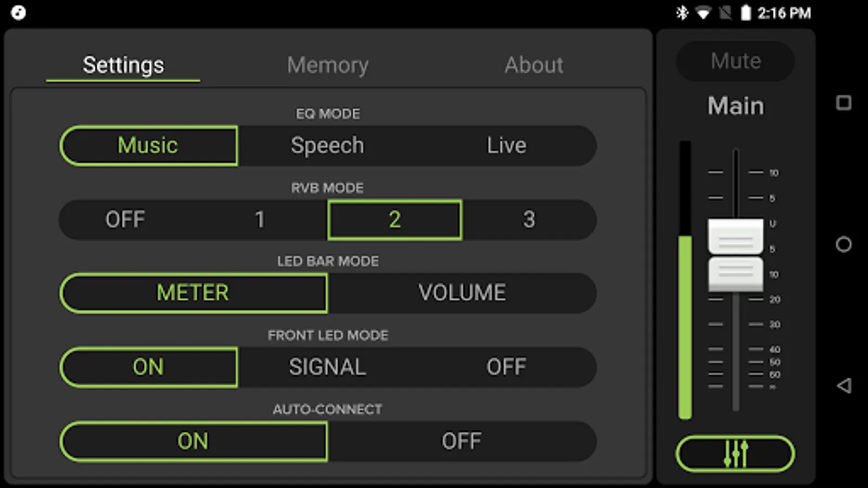Image resolution: width=868 pixels, height=488 pixels.
Task: Open the mixer sliders icon button
Action: pos(735,453)
